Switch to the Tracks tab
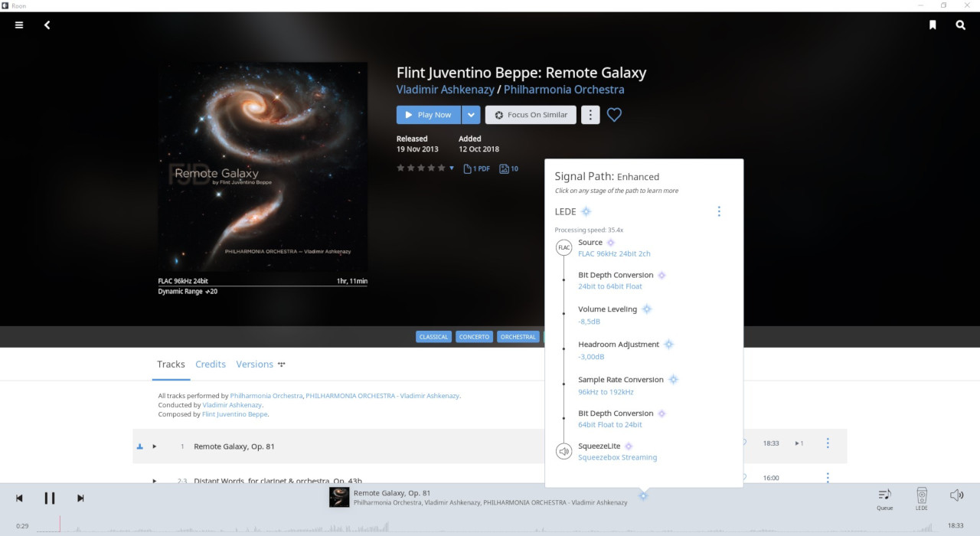 click(x=171, y=364)
